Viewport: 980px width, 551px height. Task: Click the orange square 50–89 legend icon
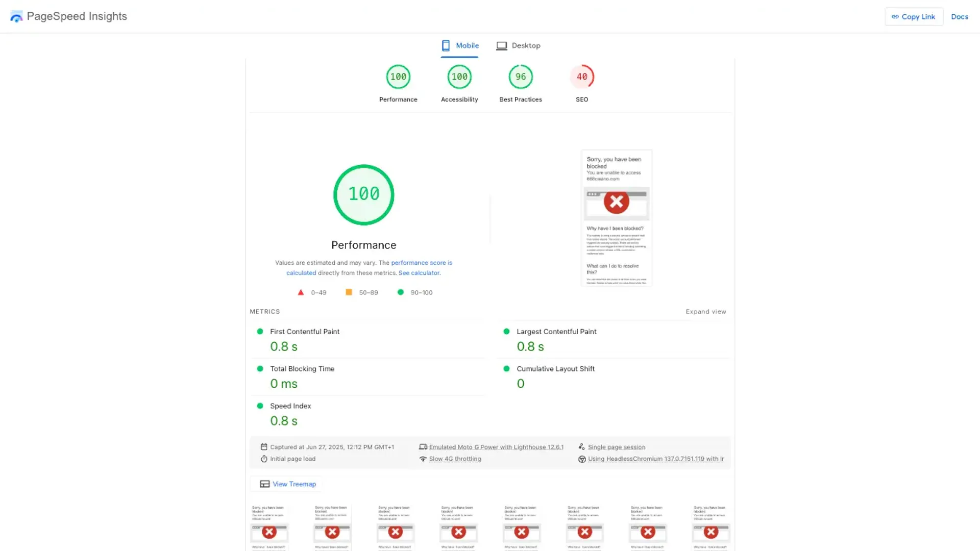(349, 292)
